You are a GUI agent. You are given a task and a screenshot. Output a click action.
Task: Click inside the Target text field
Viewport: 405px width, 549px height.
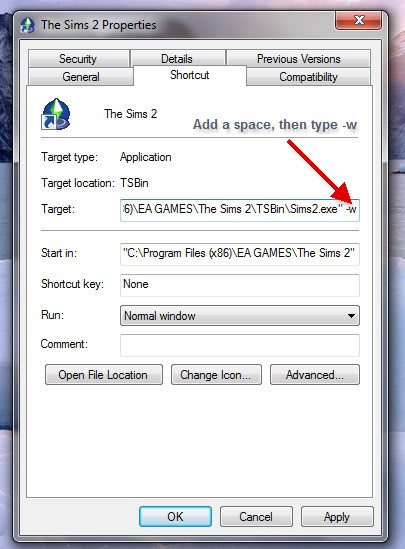tap(240, 210)
